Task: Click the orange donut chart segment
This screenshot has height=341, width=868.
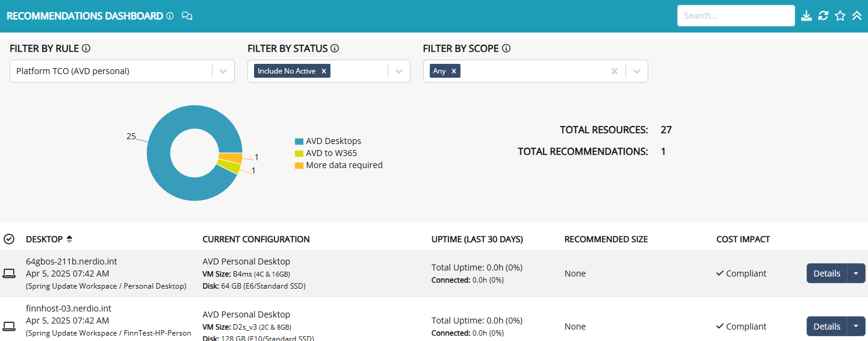Action: [230, 158]
